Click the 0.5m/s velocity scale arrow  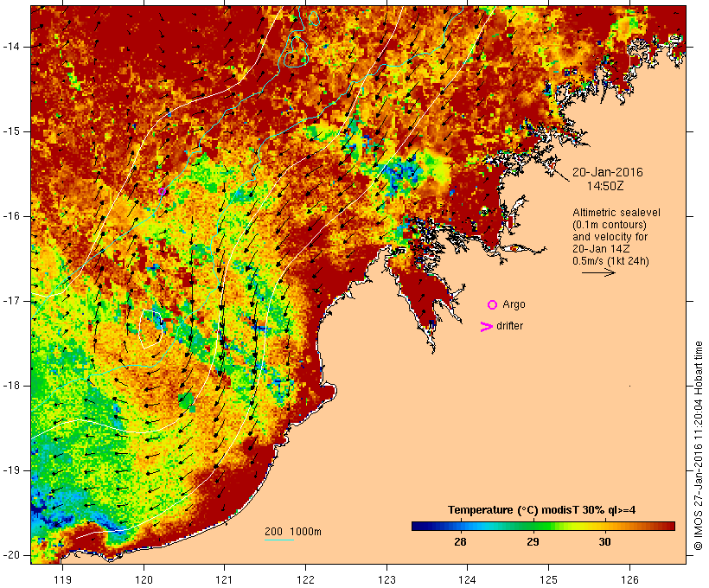(598, 272)
